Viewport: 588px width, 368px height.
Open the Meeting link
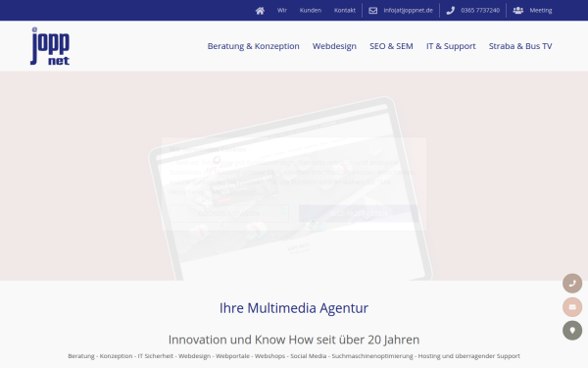[541, 11]
